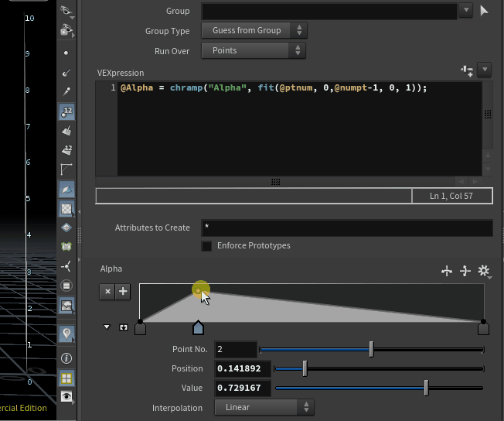504x421 pixels.
Task: Open the VEXpression presets dropdown arrow
Action: click(x=485, y=70)
